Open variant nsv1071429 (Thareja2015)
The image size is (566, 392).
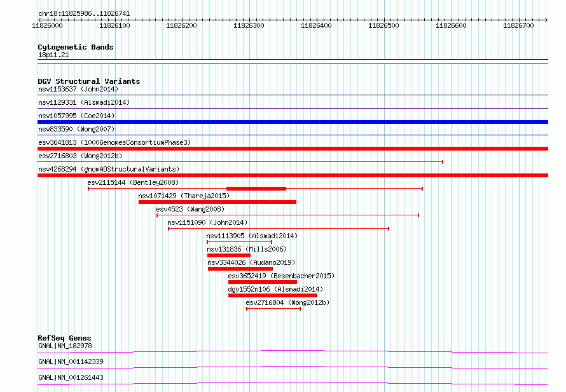click(184, 196)
